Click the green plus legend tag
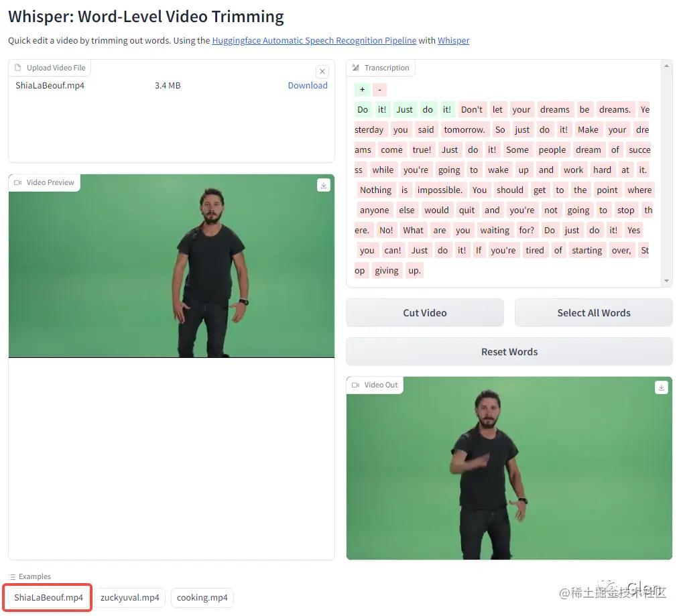Image resolution: width=683 pixels, height=616 pixels. click(362, 90)
